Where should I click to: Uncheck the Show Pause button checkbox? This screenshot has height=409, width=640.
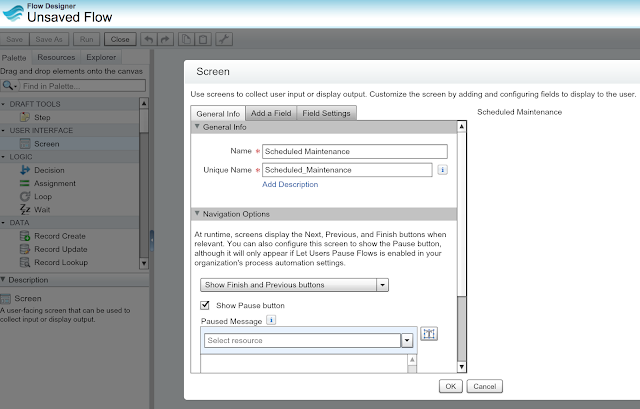[206, 305]
